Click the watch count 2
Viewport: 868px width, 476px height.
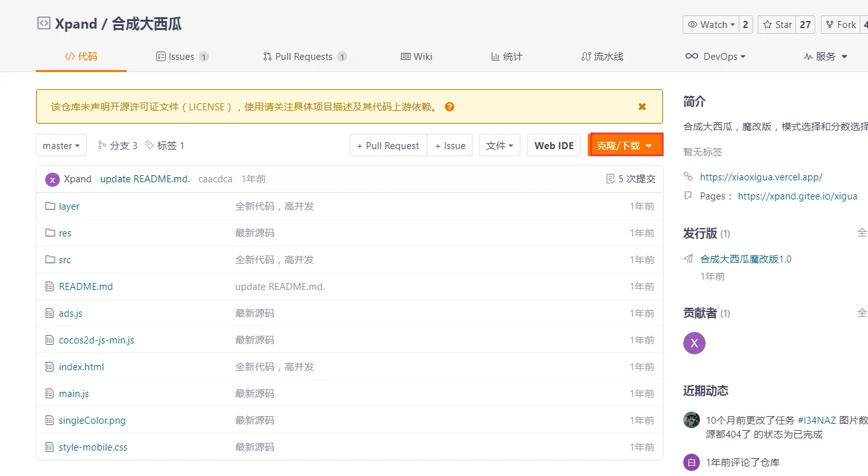click(746, 25)
